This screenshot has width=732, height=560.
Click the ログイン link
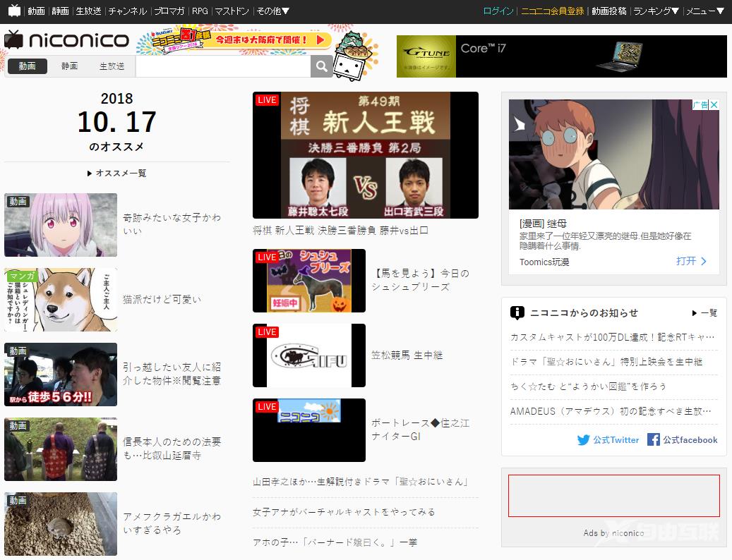coord(498,11)
